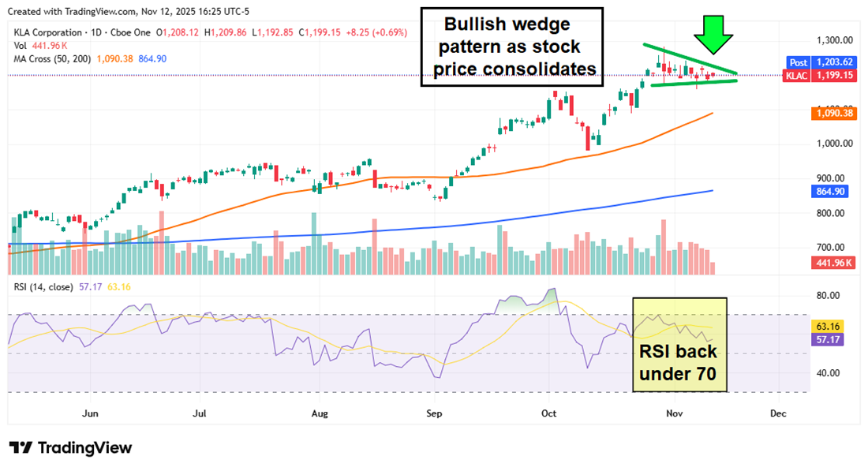
Task: Click the TradingView logo icon
Action: (x=21, y=448)
